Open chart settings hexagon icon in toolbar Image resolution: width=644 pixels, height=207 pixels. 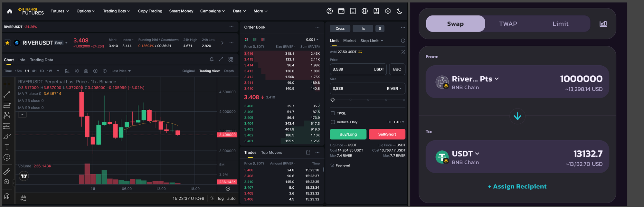click(x=105, y=71)
